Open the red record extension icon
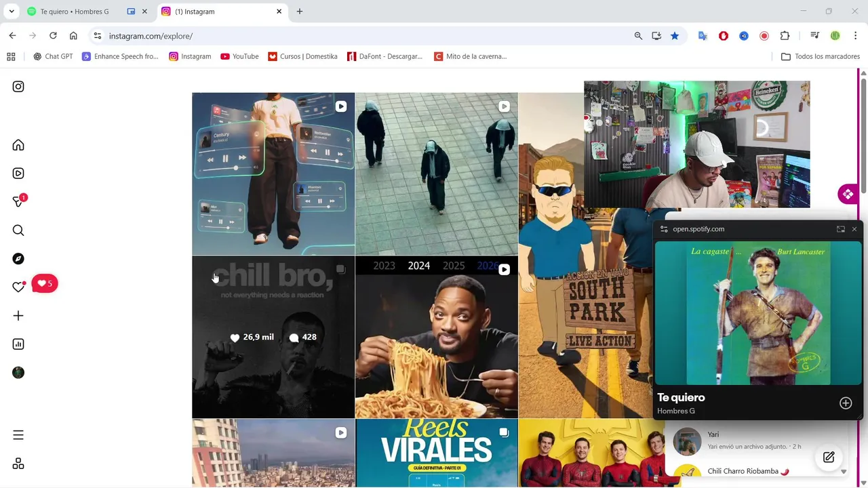The image size is (868, 488). tap(764, 36)
